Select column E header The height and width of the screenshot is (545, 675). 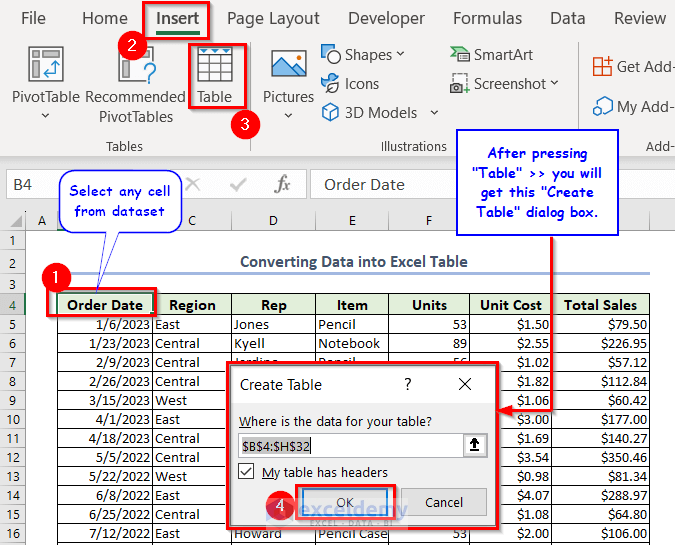point(352,221)
